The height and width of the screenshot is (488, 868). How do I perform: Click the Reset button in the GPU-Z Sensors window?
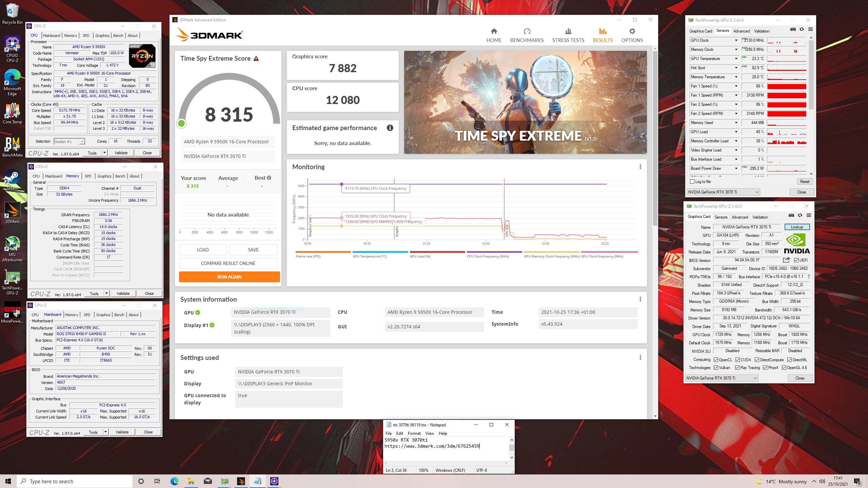coord(805,182)
